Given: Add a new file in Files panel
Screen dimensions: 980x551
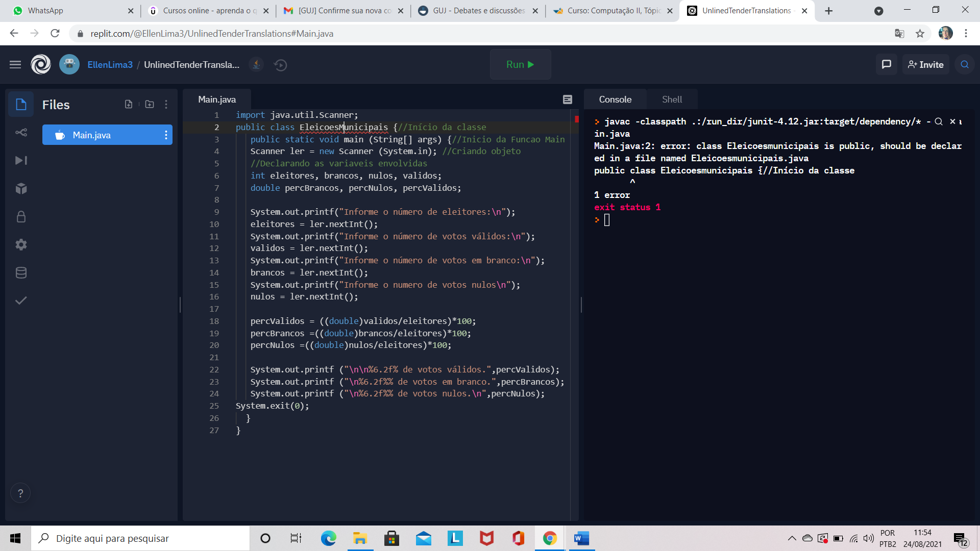Looking at the screenshot, I should click(129, 105).
